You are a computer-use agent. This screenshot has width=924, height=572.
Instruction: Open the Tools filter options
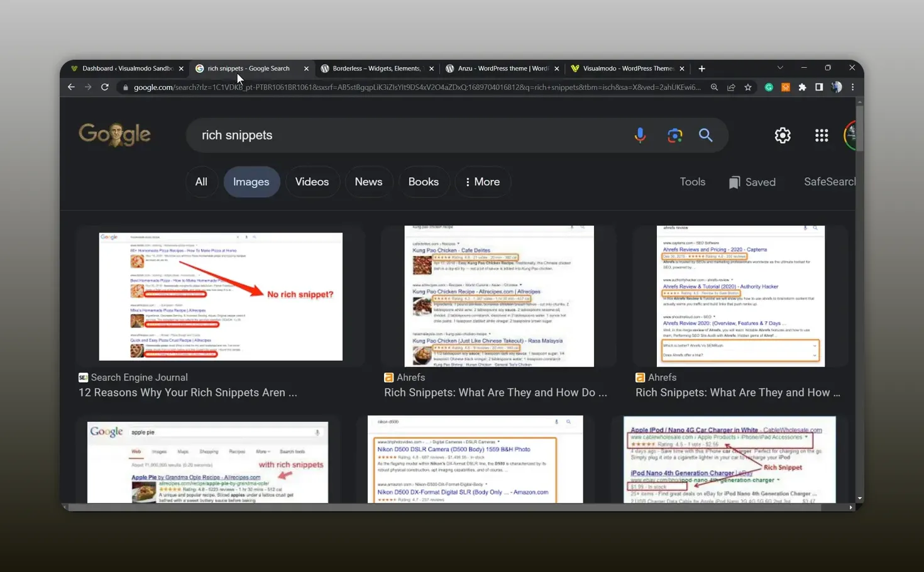(x=693, y=182)
